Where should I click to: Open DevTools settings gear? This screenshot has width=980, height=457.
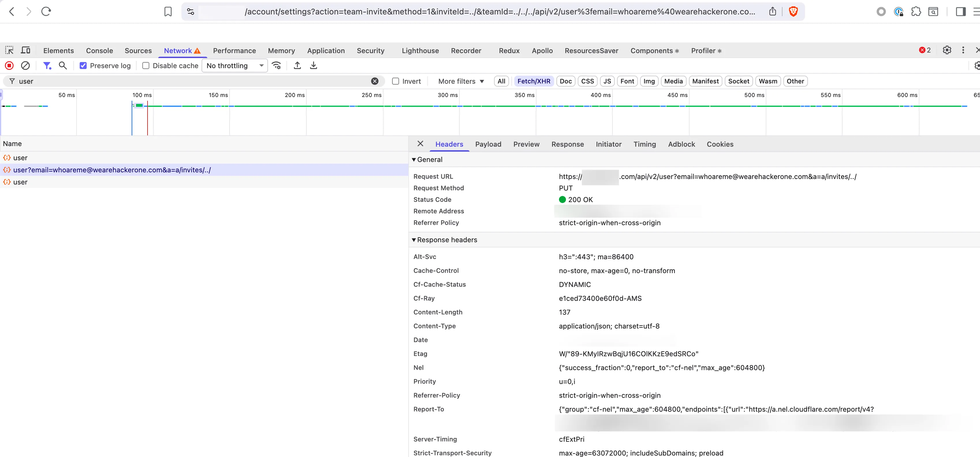[947, 50]
